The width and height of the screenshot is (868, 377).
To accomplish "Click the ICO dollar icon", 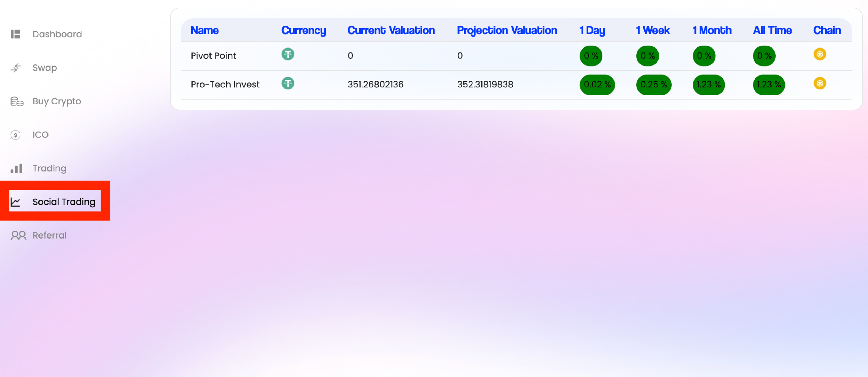I will 16,135.
